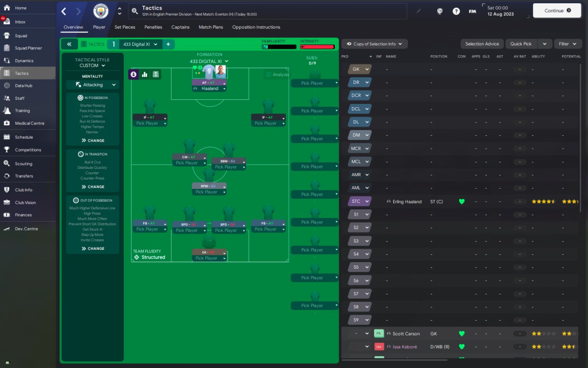
Task: Expand the Tactical Style Custom dropdown
Action: (x=92, y=65)
